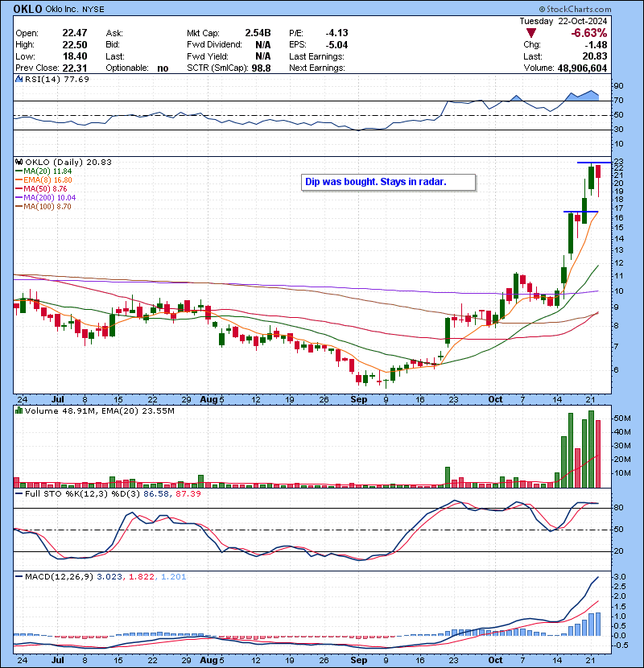Click the MACD signal value 1.822
This screenshot has height=668, width=644.
click(142, 577)
